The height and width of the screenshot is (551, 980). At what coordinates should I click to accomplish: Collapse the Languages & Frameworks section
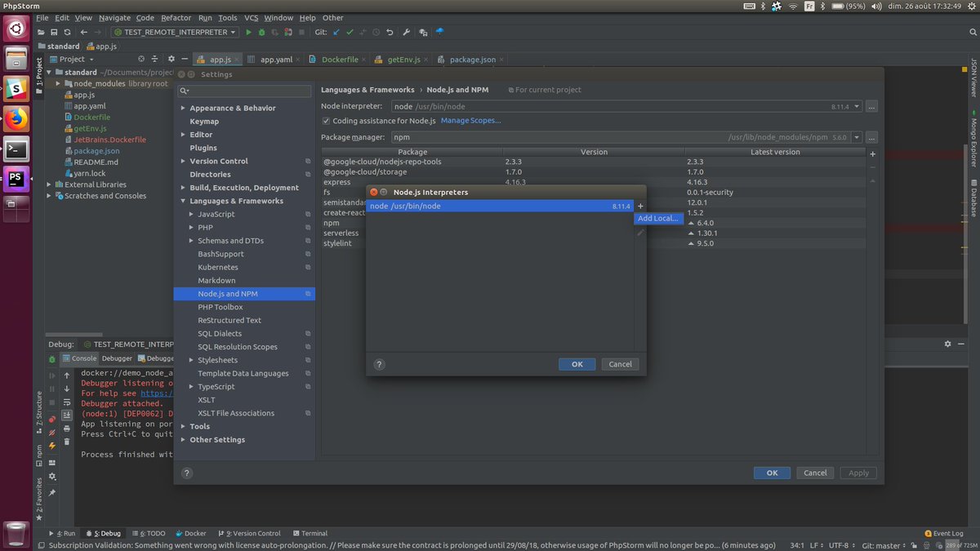[x=183, y=201]
